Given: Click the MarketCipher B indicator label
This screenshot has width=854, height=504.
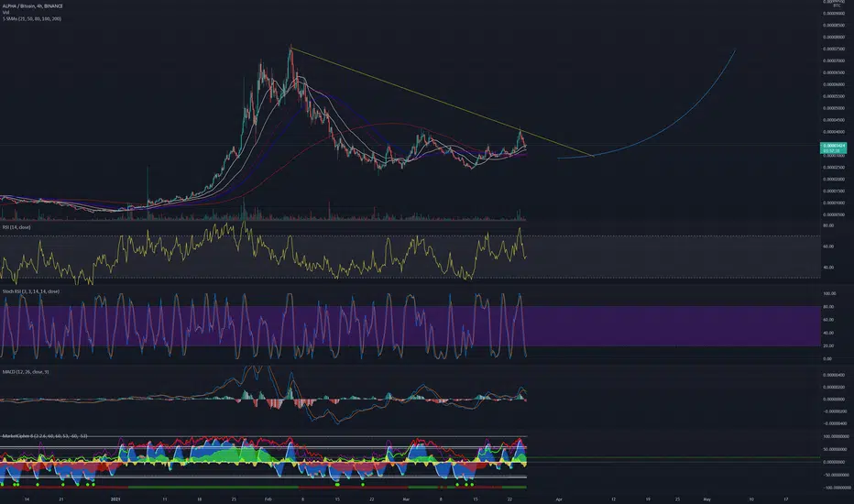Looking at the screenshot, I should point(45,436).
